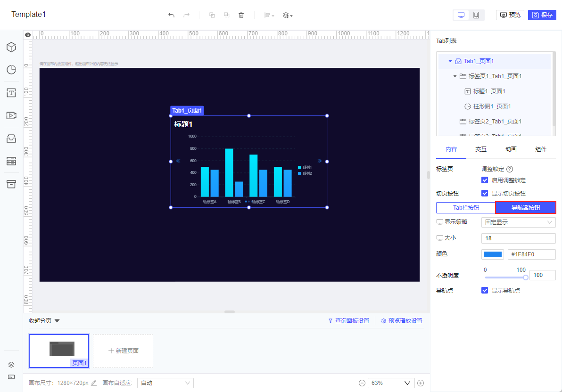562x392 pixels.
Task: Switch to the 内容 tab
Action: point(451,149)
